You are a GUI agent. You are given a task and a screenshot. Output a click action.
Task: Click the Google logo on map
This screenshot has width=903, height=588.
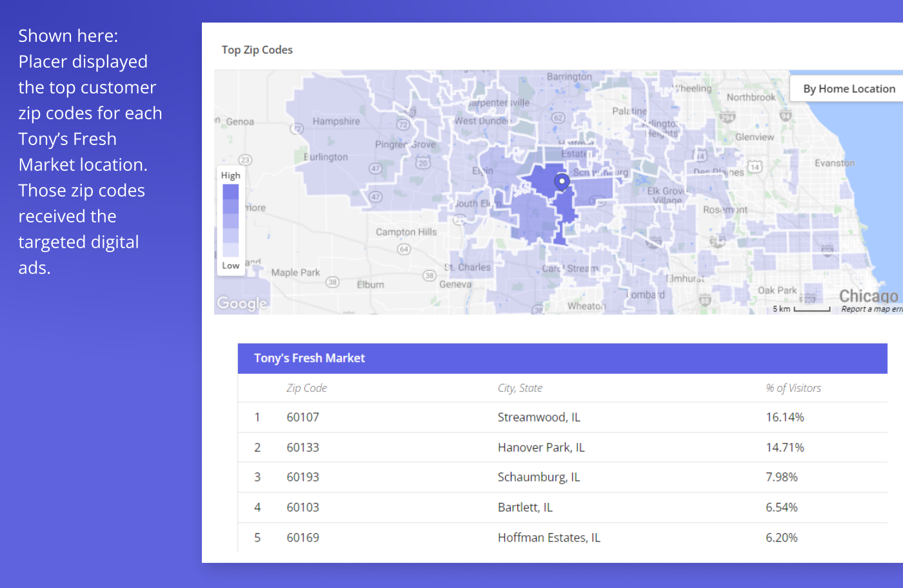242,303
